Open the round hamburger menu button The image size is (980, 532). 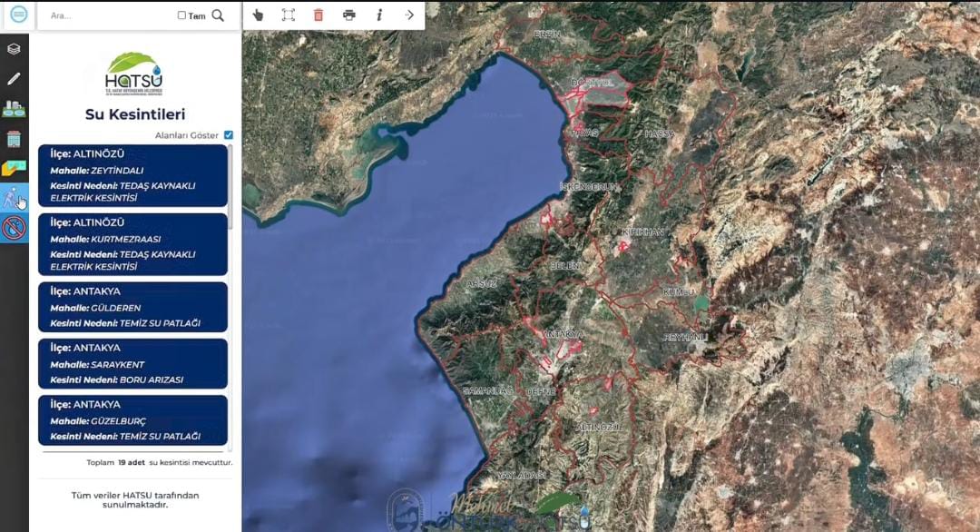point(19,15)
